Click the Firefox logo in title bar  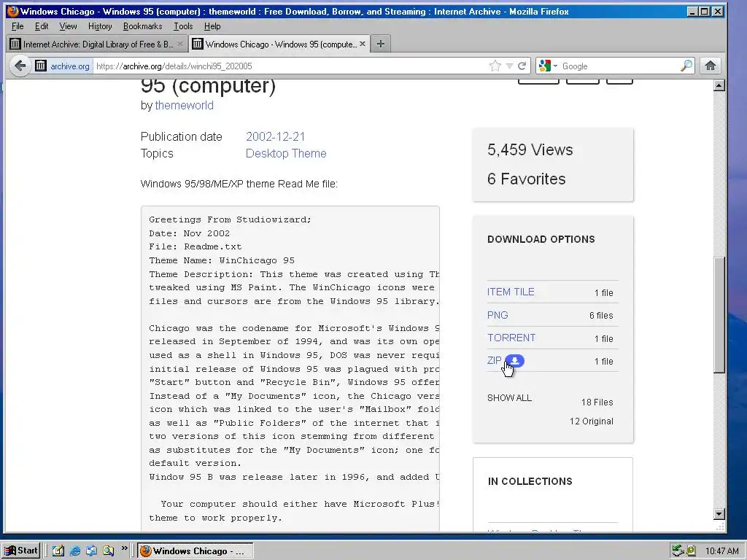coord(13,11)
